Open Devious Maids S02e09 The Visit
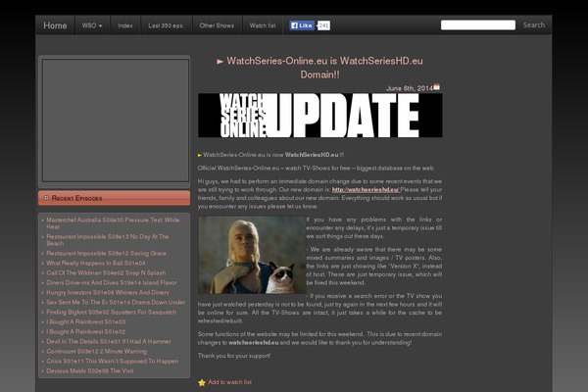Viewport: 588px width, 392px height. (90, 371)
